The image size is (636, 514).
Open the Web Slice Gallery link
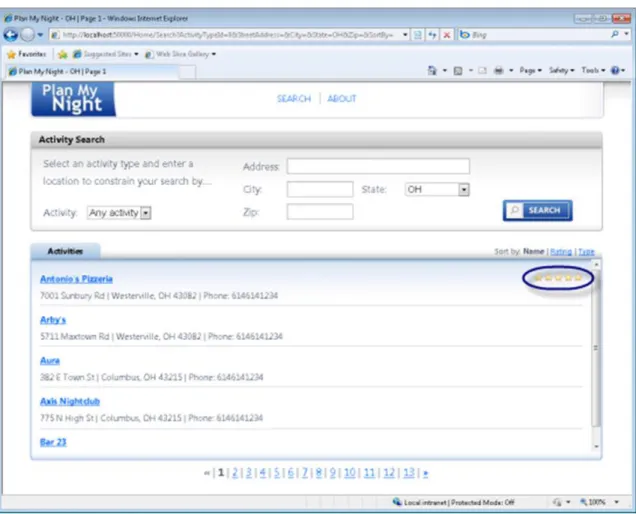pos(180,54)
